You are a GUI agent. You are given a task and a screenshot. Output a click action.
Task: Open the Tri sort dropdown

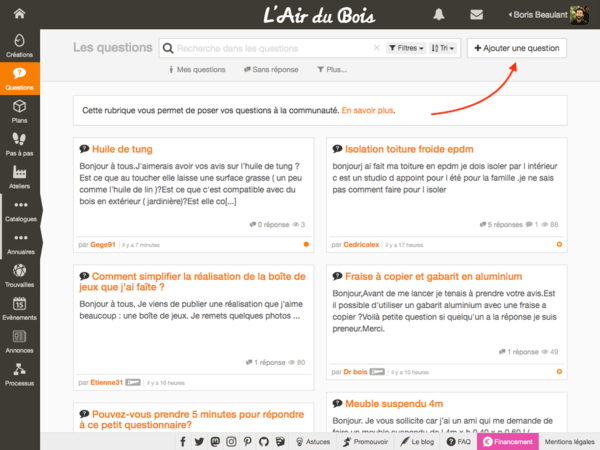click(445, 48)
